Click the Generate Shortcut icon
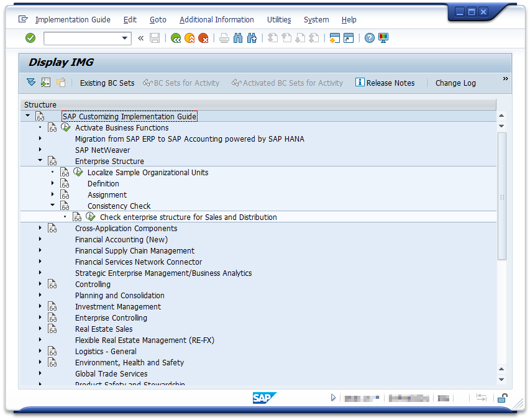This screenshot has width=530, height=420. tap(349, 38)
